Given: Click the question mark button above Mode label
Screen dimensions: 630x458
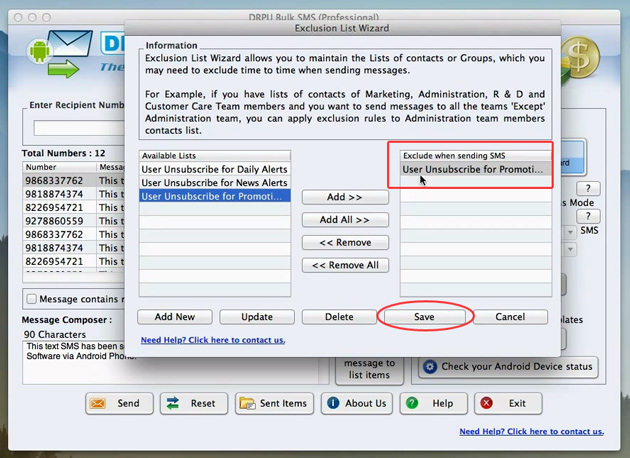Looking at the screenshot, I should (x=588, y=188).
